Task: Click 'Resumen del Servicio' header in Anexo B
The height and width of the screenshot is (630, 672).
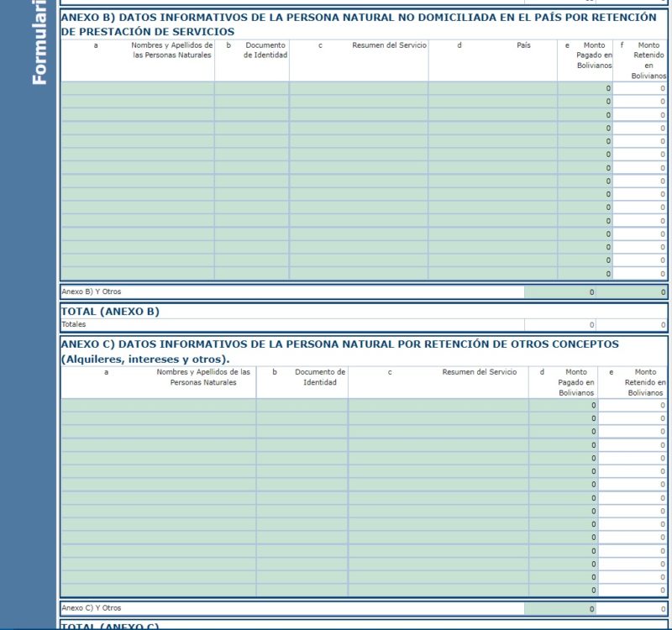Action: pos(389,45)
